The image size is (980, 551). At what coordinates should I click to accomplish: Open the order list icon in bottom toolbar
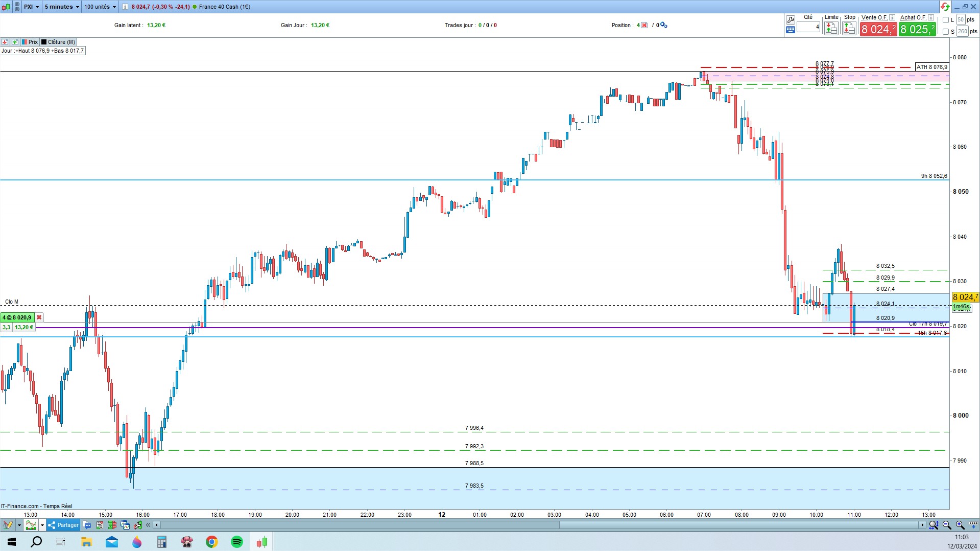coord(100,525)
